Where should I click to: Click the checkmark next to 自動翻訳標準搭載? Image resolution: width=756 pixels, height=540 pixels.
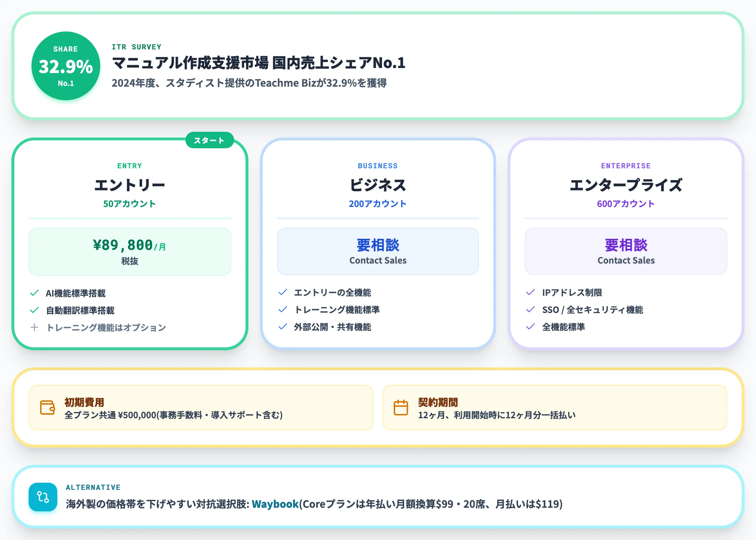tap(34, 310)
